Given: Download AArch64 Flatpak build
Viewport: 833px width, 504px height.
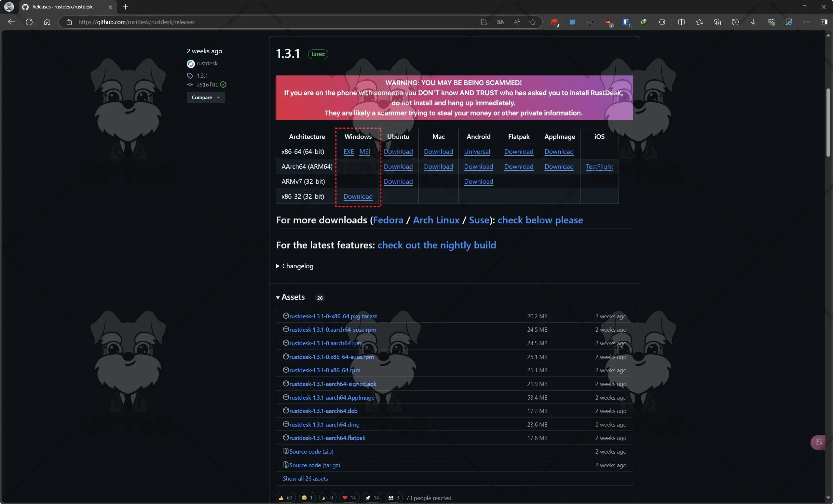Looking at the screenshot, I should [519, 166].
